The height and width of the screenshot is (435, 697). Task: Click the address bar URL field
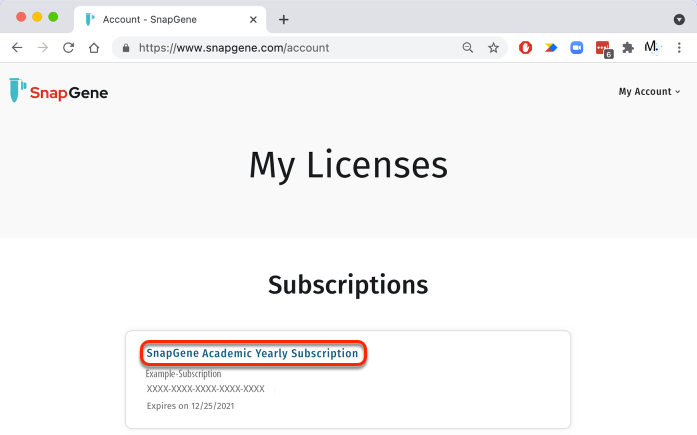click(x=290, y=47)
